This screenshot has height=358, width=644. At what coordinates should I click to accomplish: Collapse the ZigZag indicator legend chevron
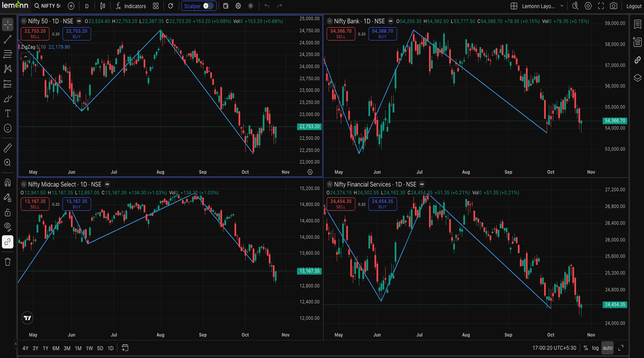click(25, 57)
